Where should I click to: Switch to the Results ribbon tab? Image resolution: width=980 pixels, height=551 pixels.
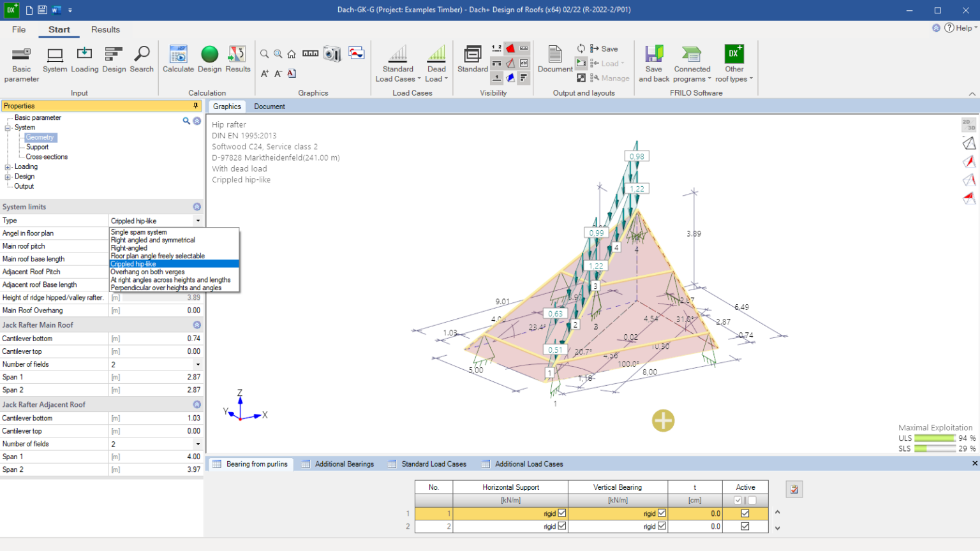click(x=105, y=29)
